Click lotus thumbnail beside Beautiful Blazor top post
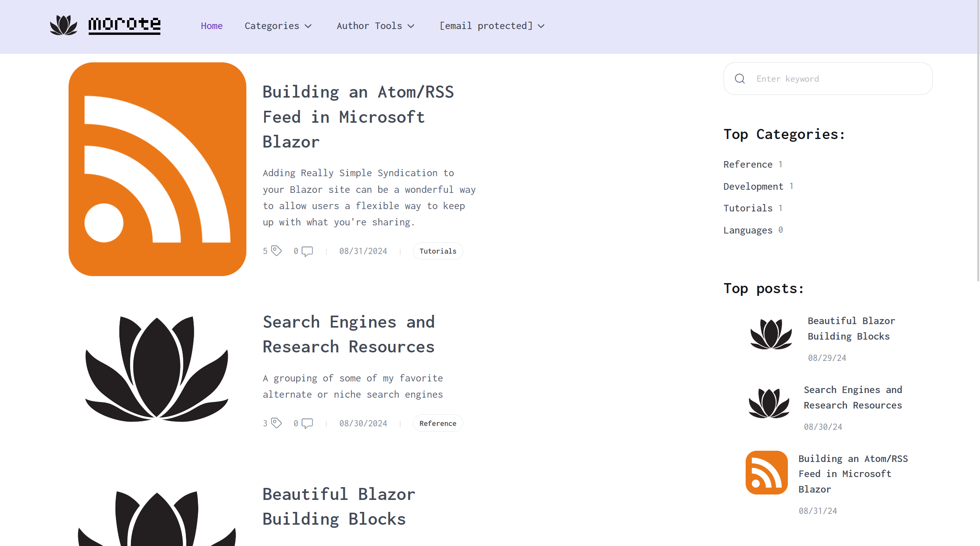980x546 pixels. (x=771, y=334)
